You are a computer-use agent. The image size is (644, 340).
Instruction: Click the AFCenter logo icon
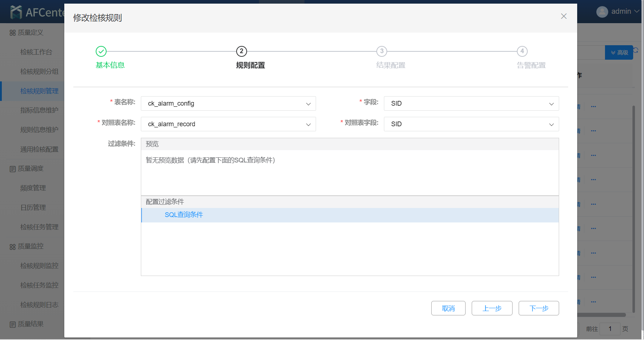tap(16, 12)
